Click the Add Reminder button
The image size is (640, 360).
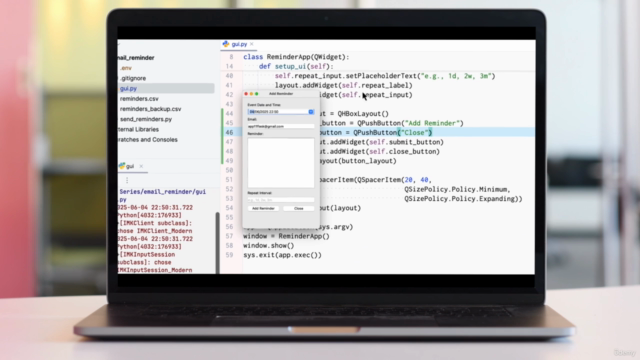tap(263, 208)
